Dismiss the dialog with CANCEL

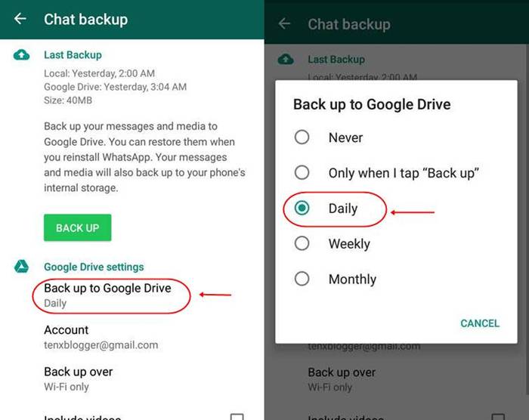(x=480, y=323)
